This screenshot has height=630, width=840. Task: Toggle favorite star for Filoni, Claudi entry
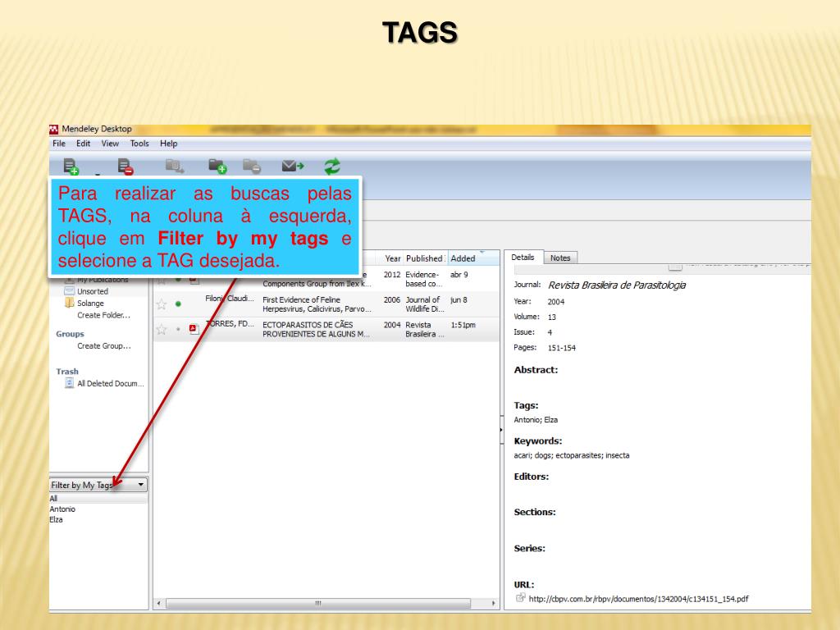click(x=162, y=304)
